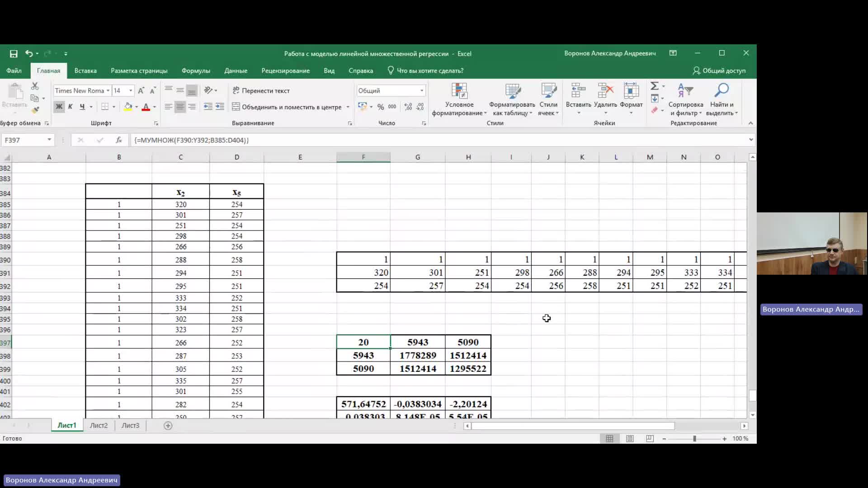Viewport: 868px width, 488px height.
Task: Open Сортировка и фильтр menu
Action: tap(686, 99)
